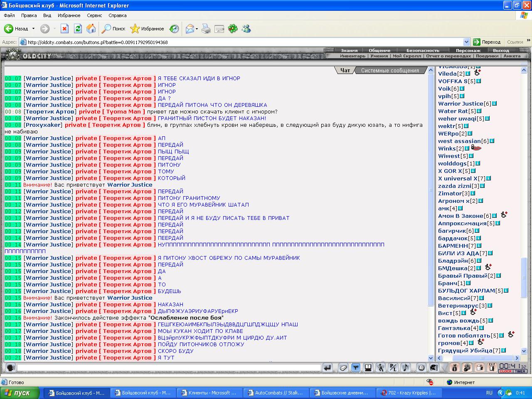Open the Избранное menu in menu bar
Screen dimensions: 532x399
click(69, 15)
